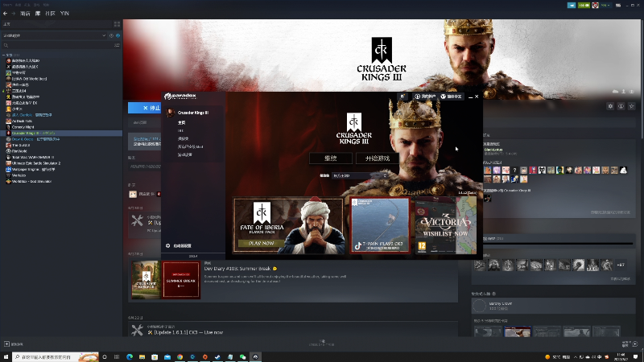View more achievements with +67 tile

620,265
